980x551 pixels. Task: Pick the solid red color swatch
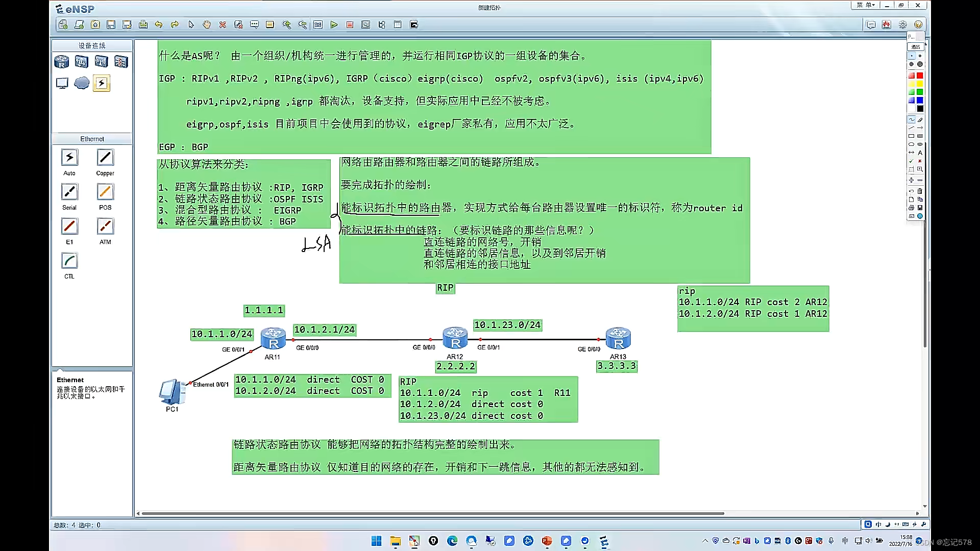point(920,76)
